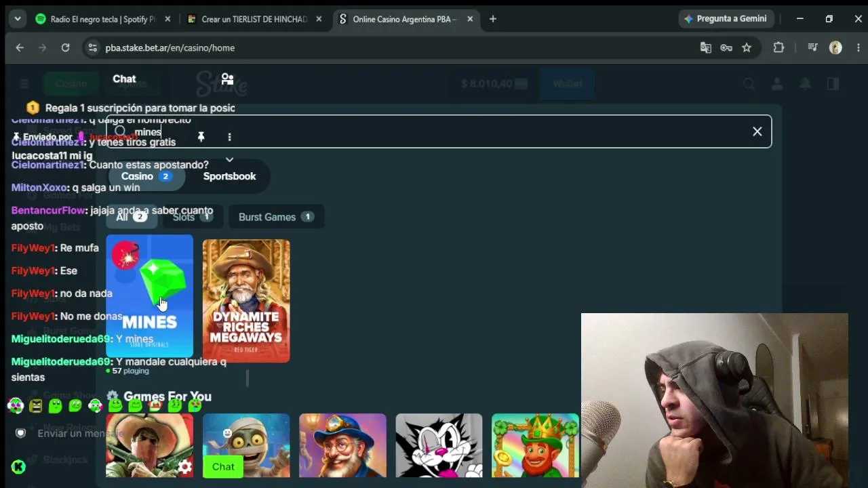The width and height of the screenshot is (868, 488).
Task: Open the Stake notifications bell
Action: click(x=805, y=84)
